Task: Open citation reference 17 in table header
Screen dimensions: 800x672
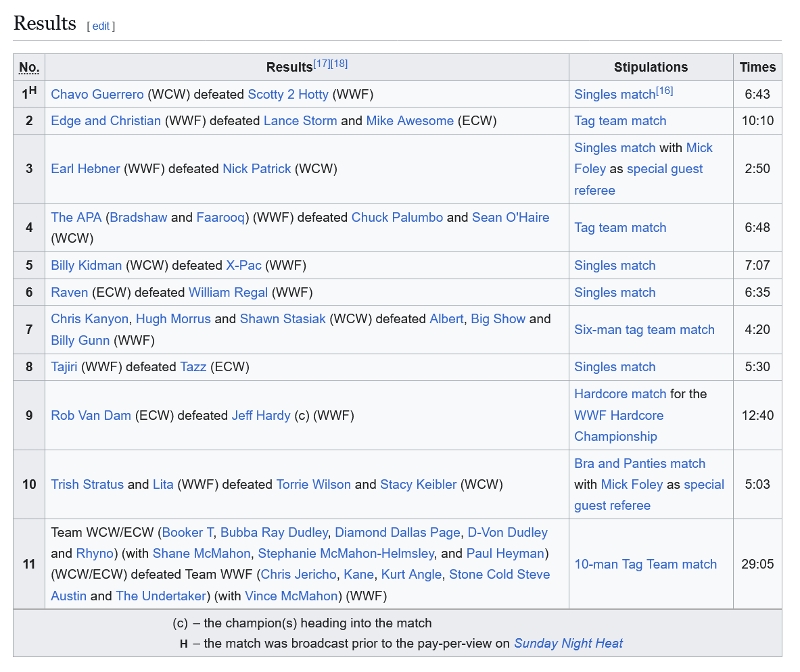Action: [x=321, y=64]
